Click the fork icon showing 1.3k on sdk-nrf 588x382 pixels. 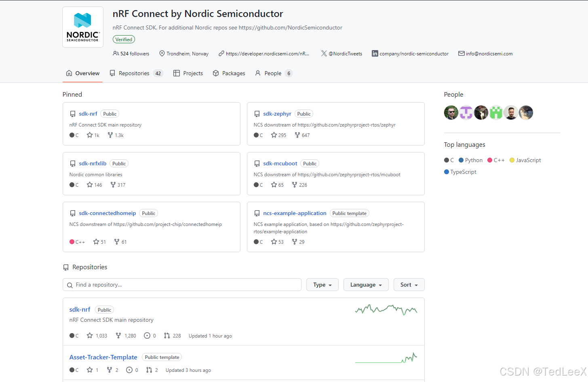[x=110, y=135]
